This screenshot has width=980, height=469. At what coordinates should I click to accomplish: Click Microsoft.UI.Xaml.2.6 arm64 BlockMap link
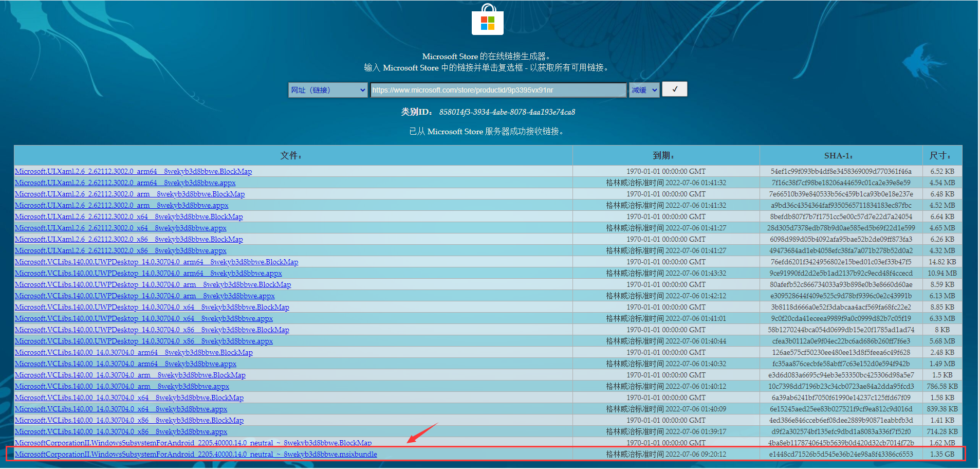[133, 171]
